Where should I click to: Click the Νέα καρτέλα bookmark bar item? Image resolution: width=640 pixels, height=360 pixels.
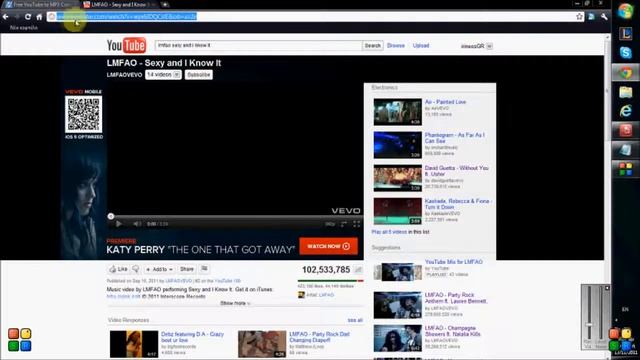(x=23, y=28)
